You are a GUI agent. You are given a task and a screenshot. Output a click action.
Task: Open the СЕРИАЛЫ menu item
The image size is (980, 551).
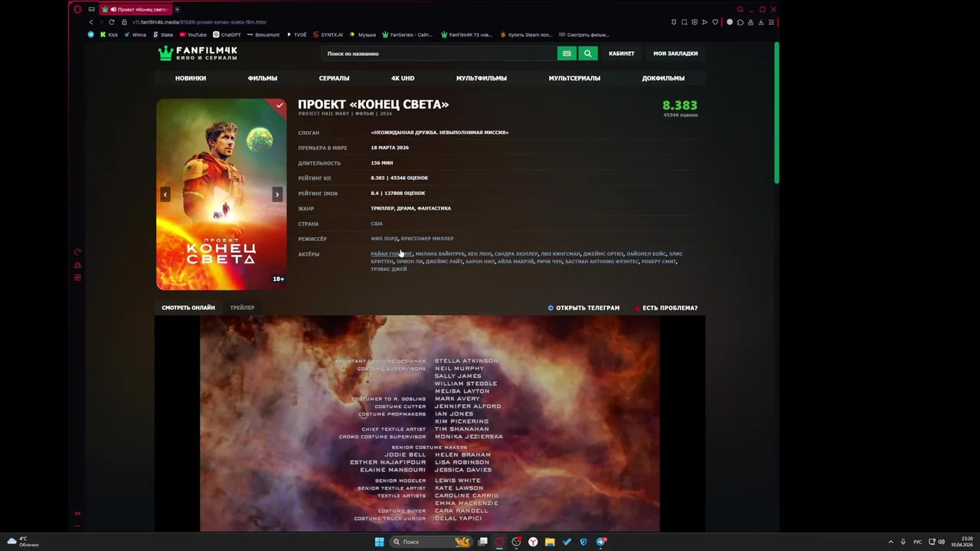coord(334,78)
